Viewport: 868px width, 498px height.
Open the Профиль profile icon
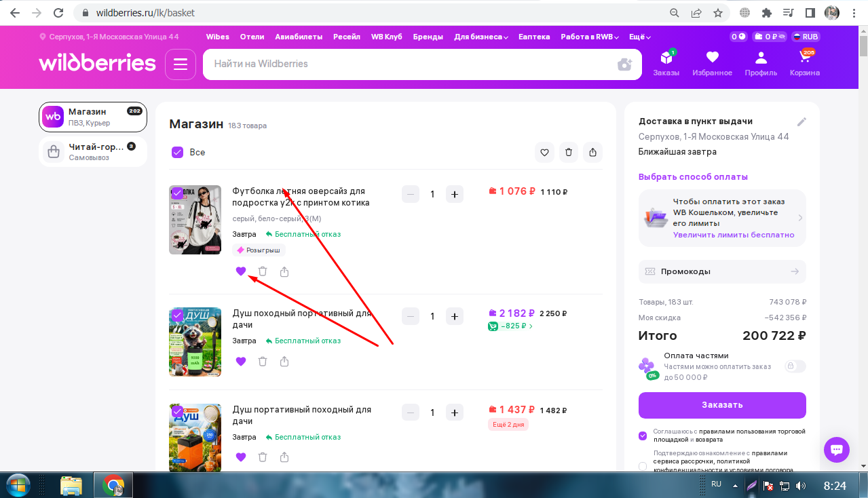761,63
